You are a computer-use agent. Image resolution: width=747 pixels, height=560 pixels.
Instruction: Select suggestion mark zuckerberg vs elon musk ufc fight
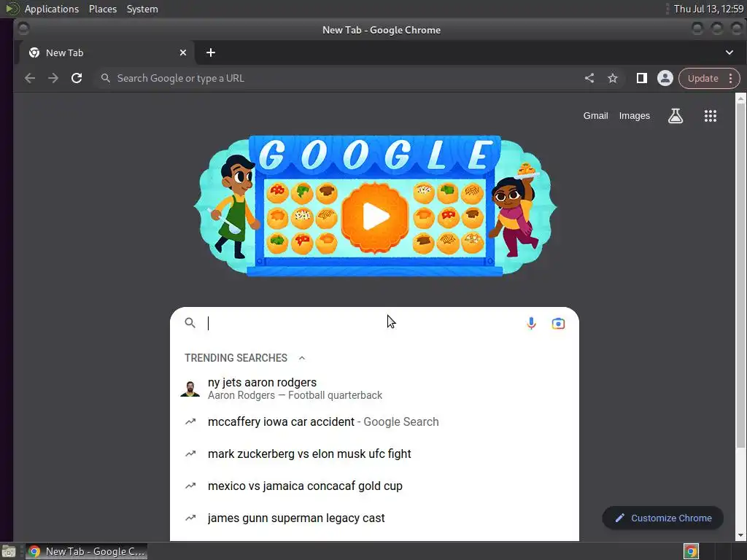(x=374, y=454)
